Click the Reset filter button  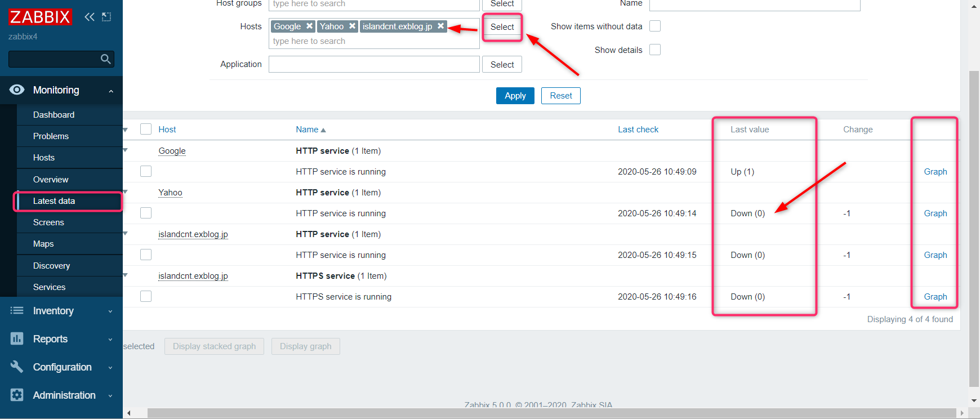click(x=560, y=96)
